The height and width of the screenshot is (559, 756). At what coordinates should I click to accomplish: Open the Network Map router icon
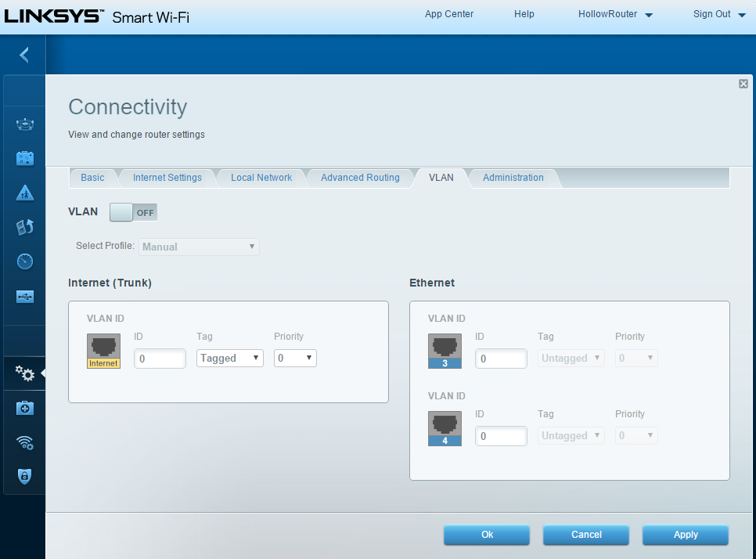25,124
